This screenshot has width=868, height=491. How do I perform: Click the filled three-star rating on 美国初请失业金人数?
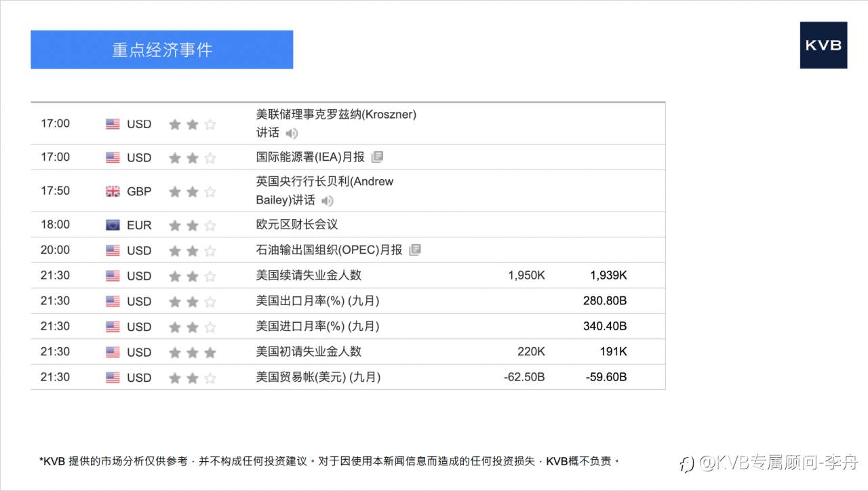(x=192, y=351)
